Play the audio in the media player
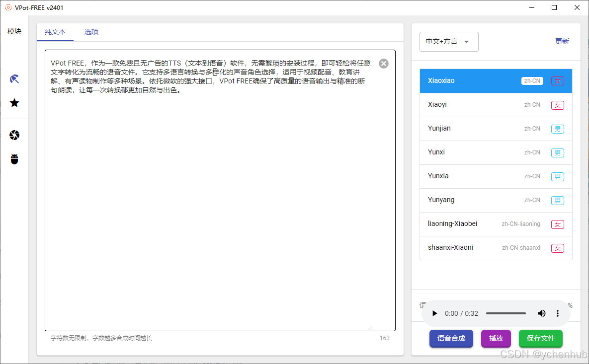Image resolution: width=589 pixels, height=364 pixels. [434, 313]
